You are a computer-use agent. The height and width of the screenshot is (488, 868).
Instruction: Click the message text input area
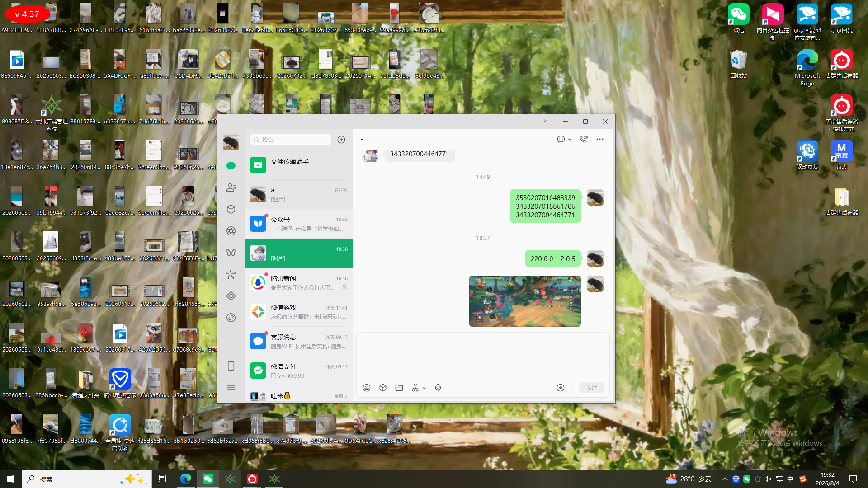(x=483, y=357)
